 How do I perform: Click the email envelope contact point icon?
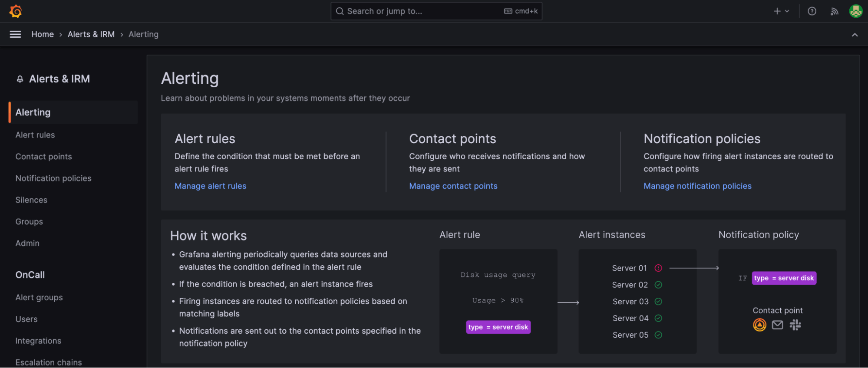click(778, 325)
